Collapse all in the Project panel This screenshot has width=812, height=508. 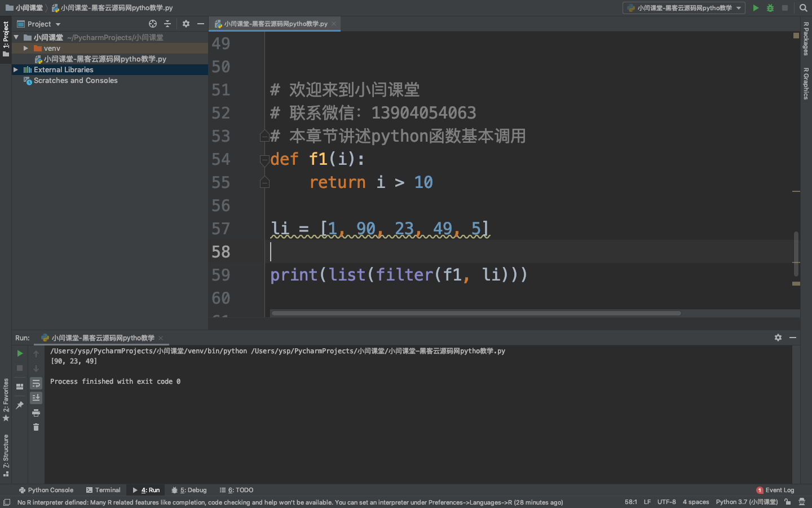(167, 24)
